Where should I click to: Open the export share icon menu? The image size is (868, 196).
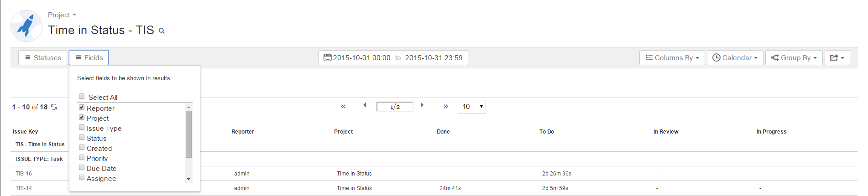pos(837,58)
